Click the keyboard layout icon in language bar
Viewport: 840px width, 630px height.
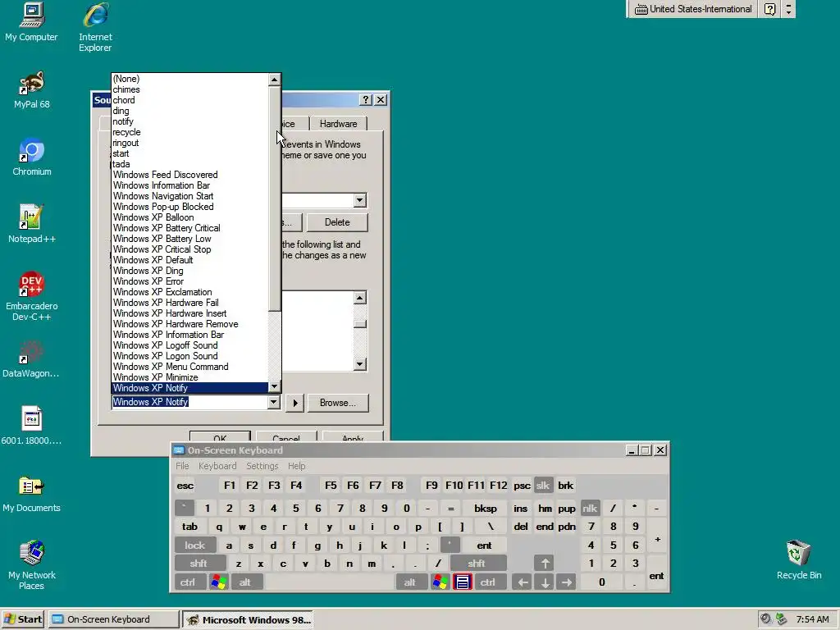(x=641, y=9)
